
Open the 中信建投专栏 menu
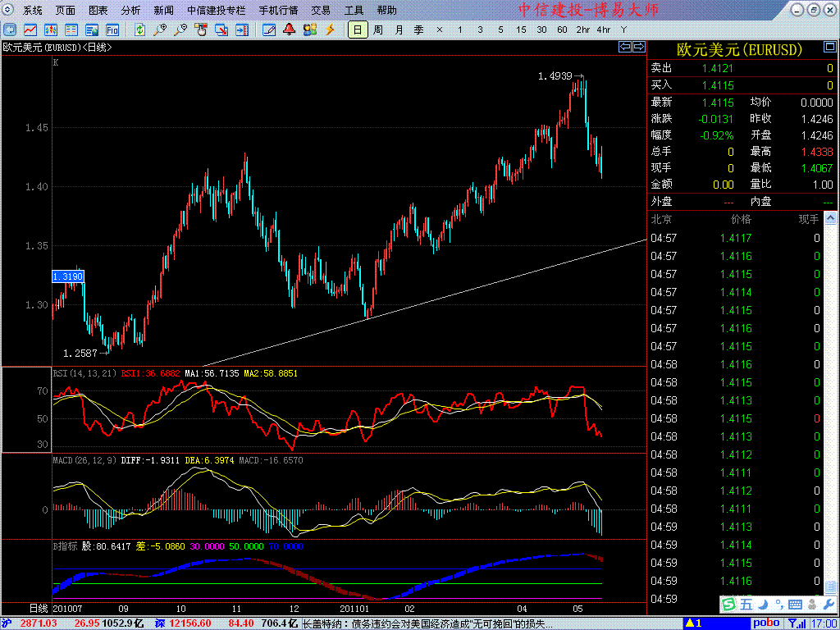tap(217, 10)
